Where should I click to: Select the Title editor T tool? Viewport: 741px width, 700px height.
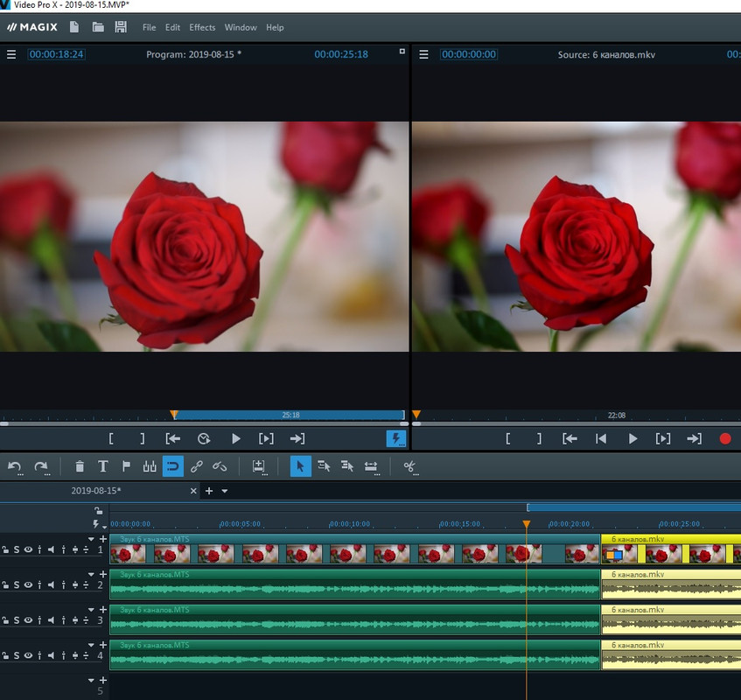pyautogui.click(x=102, y=466)
